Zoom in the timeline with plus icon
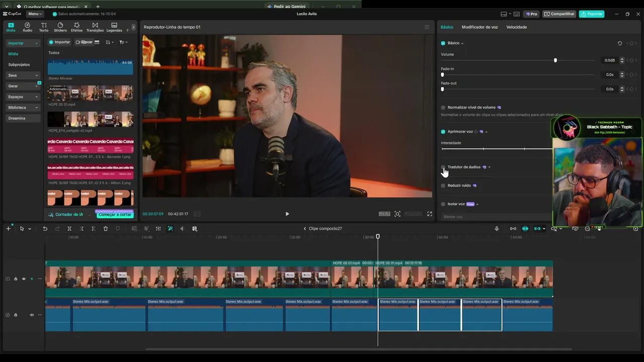 [x=635, y=229]
